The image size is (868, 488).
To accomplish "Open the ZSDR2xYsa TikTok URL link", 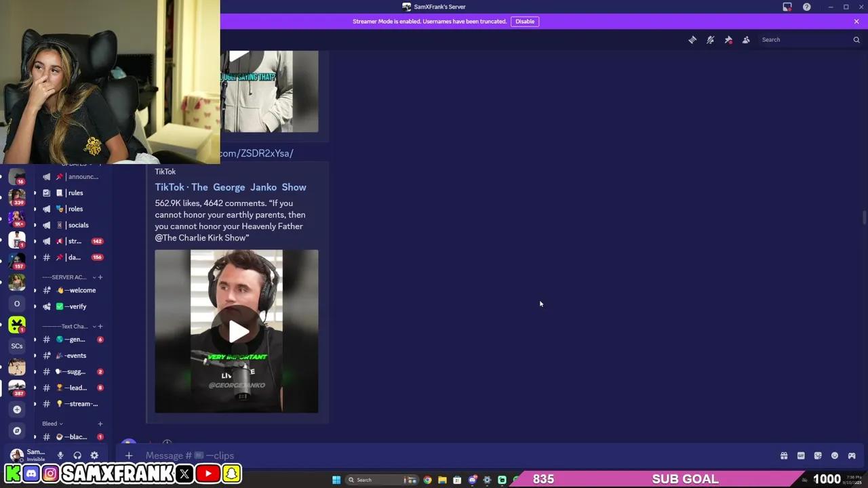I will [x=256, y=153].
